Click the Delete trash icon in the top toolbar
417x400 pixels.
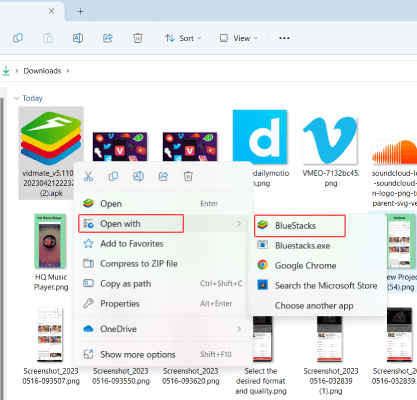click(x=138, y=38)
